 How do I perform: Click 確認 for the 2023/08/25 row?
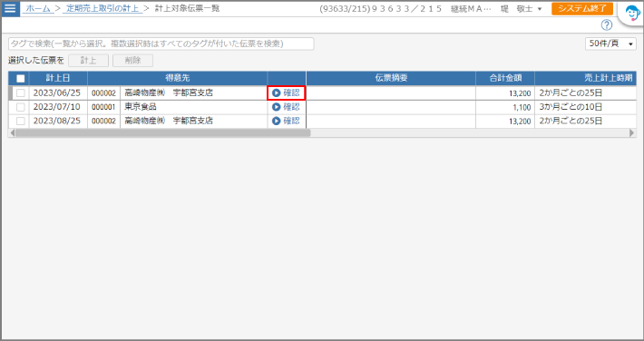click(x=287, y=121)
